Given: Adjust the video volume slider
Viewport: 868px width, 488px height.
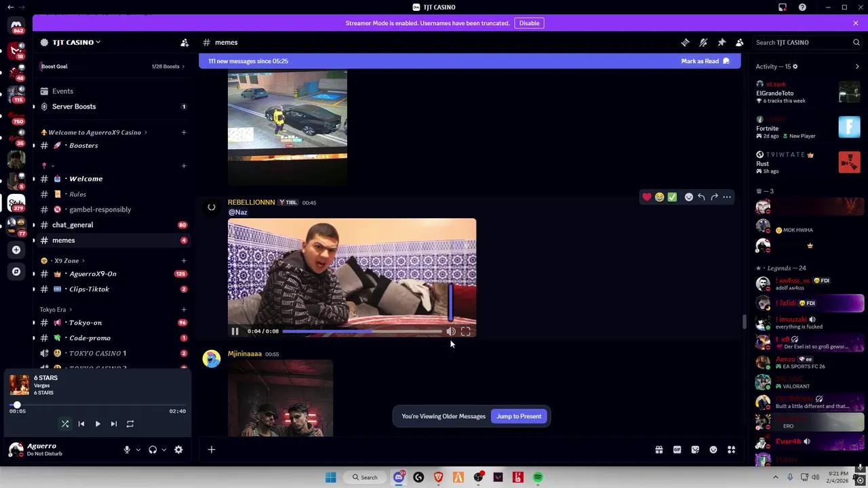Looking at the screenshot, I should (451, 302).
